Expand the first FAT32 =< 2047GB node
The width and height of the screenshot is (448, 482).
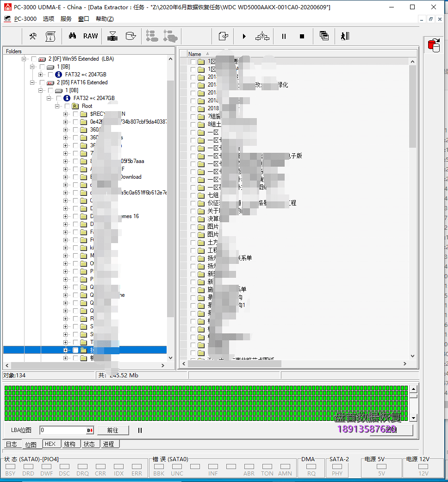[40, 75]
